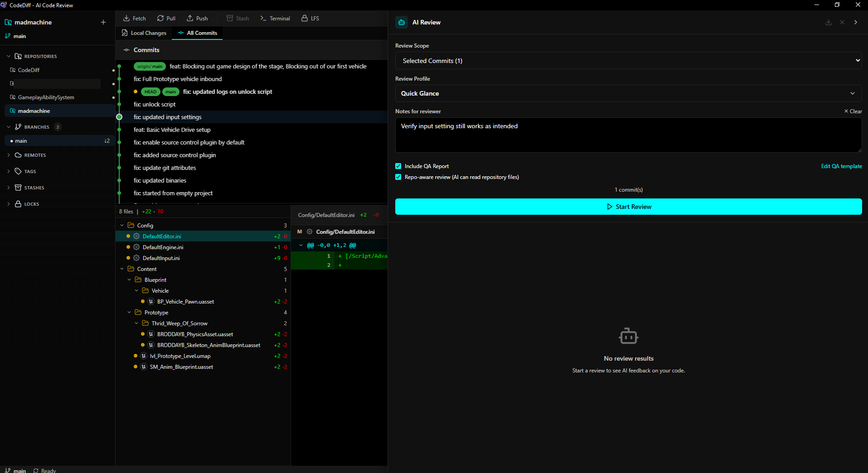Click the Pull toolbar button
This screenshot has width=868, height=473.
click(166, 18)
